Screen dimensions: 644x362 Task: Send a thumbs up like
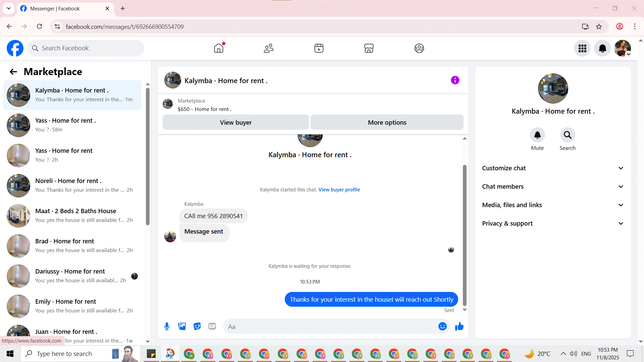pyautogui.click(x=459, y=326)
